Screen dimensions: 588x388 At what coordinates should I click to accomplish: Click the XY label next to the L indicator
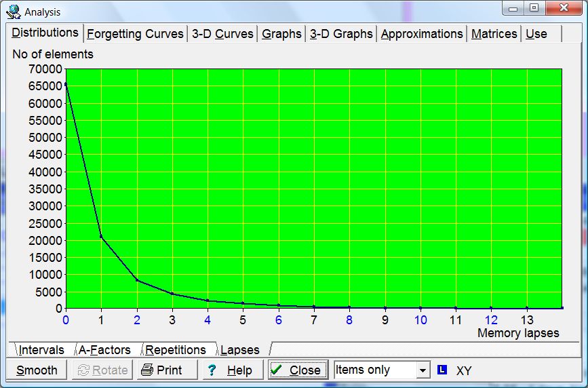coord(464,370)
